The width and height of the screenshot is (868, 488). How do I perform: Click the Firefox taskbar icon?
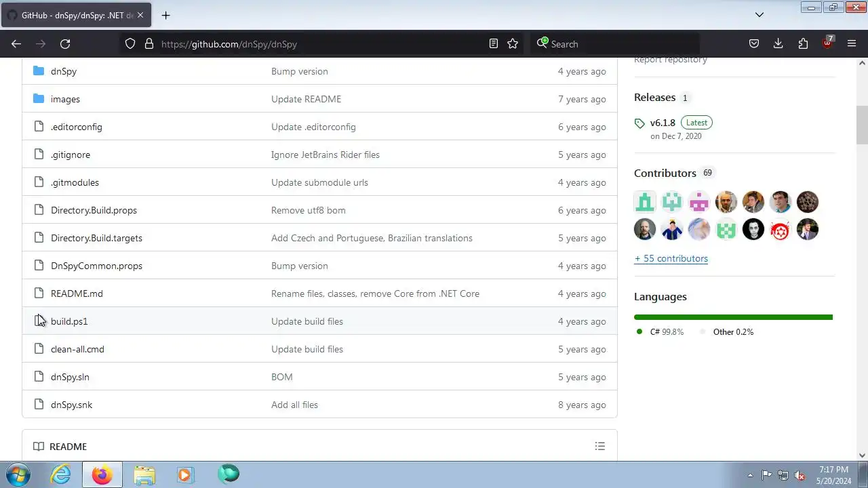pyautogui.click(x=102, y=474)
